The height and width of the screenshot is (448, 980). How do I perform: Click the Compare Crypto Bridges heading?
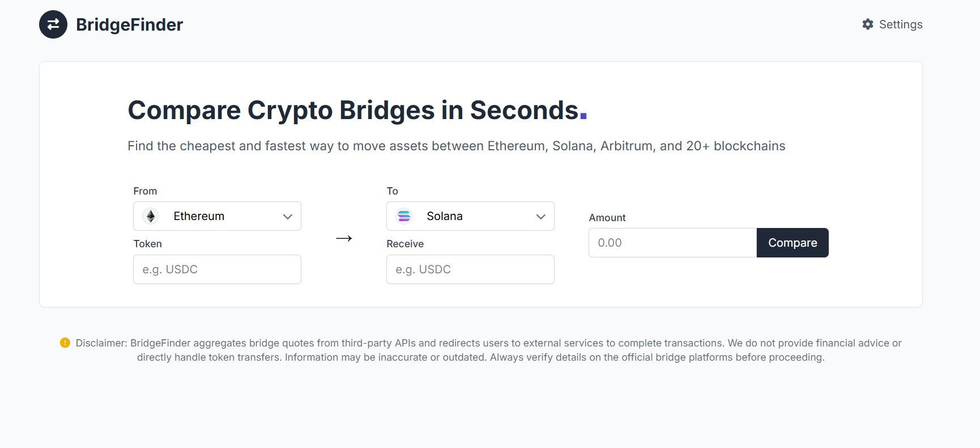click(357, 110)
